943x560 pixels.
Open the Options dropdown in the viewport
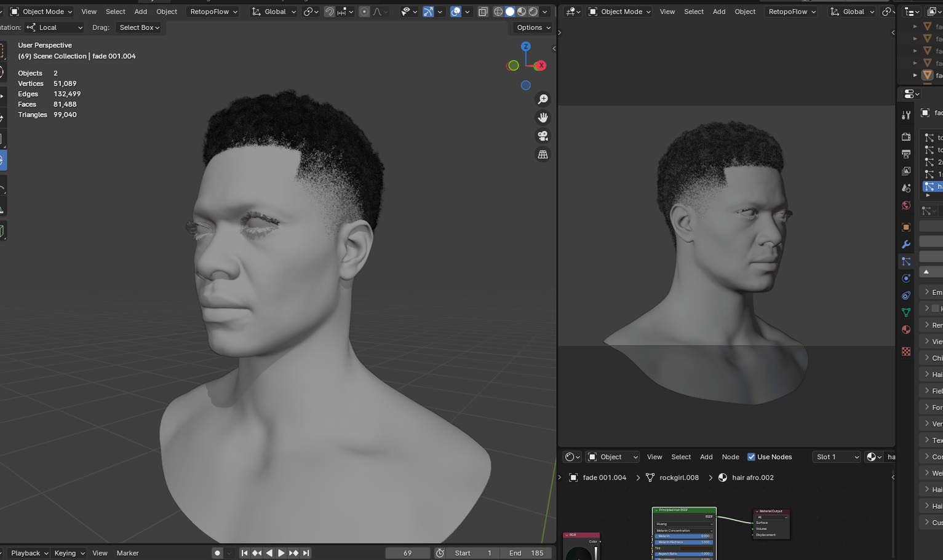click(531, 28)
